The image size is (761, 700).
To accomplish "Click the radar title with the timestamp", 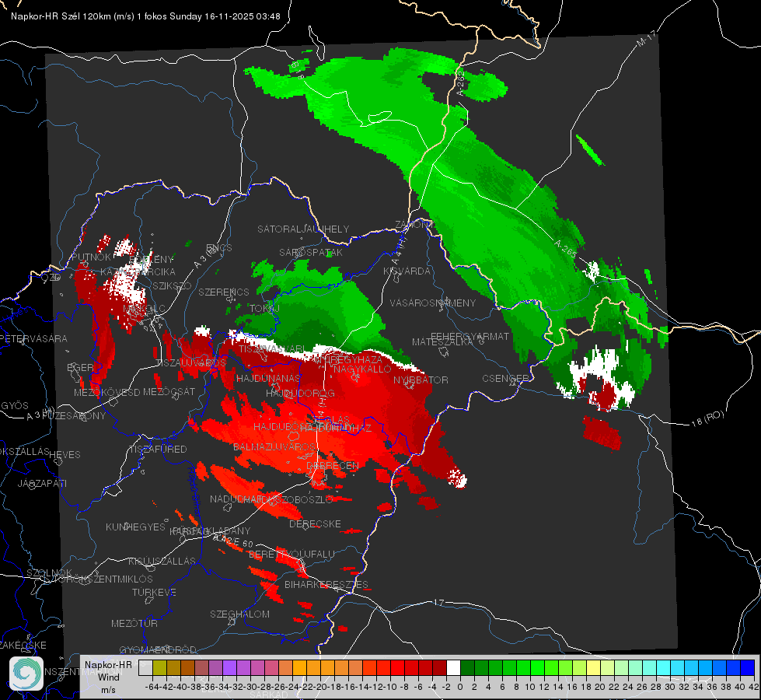I will click(x=145, y=16).
